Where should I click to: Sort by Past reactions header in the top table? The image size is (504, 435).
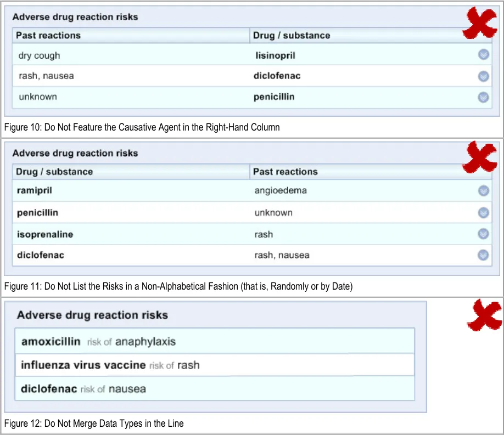(x=48, y=36)
